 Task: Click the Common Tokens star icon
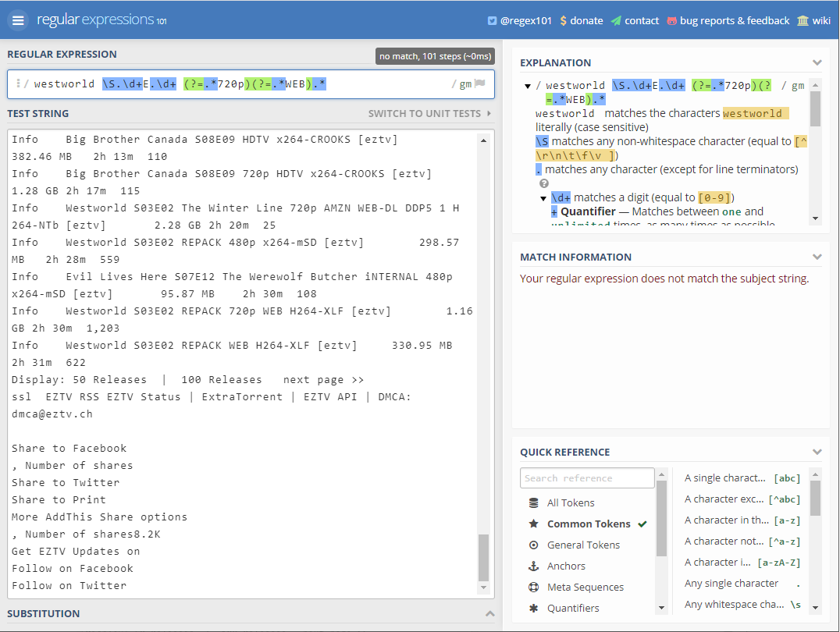coord(533,524)
